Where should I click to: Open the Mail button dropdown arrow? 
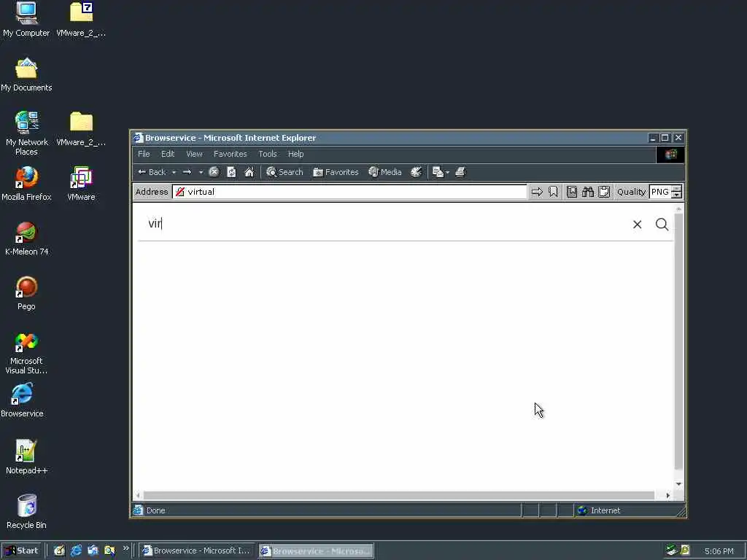[447, 172]
